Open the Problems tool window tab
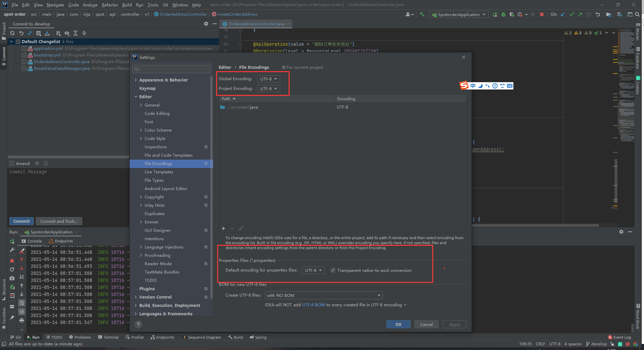Screen dimensions: 644x350 80,337
